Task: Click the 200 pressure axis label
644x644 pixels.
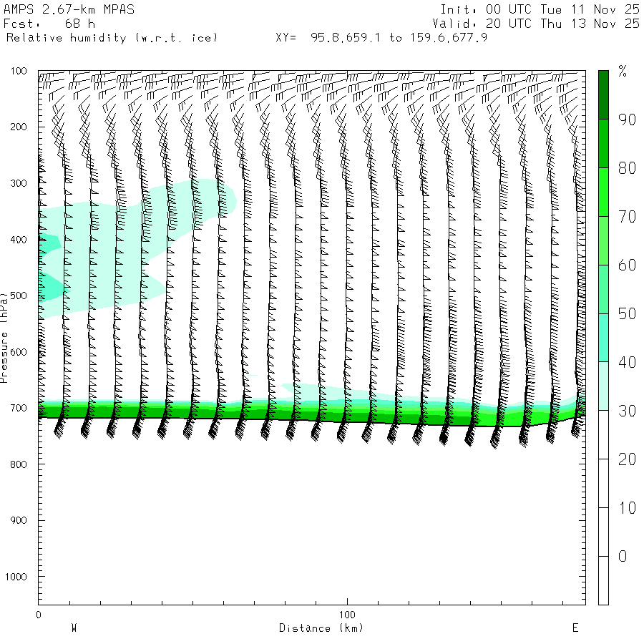Action: click(19, 127)
